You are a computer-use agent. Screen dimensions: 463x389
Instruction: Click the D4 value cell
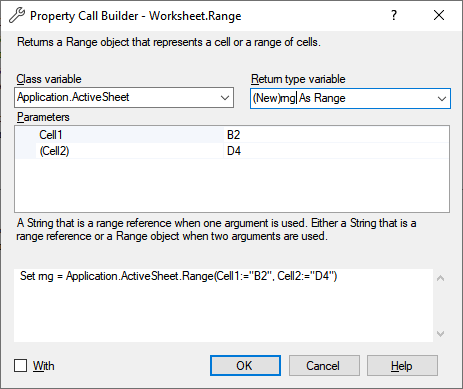click(336, 151)
